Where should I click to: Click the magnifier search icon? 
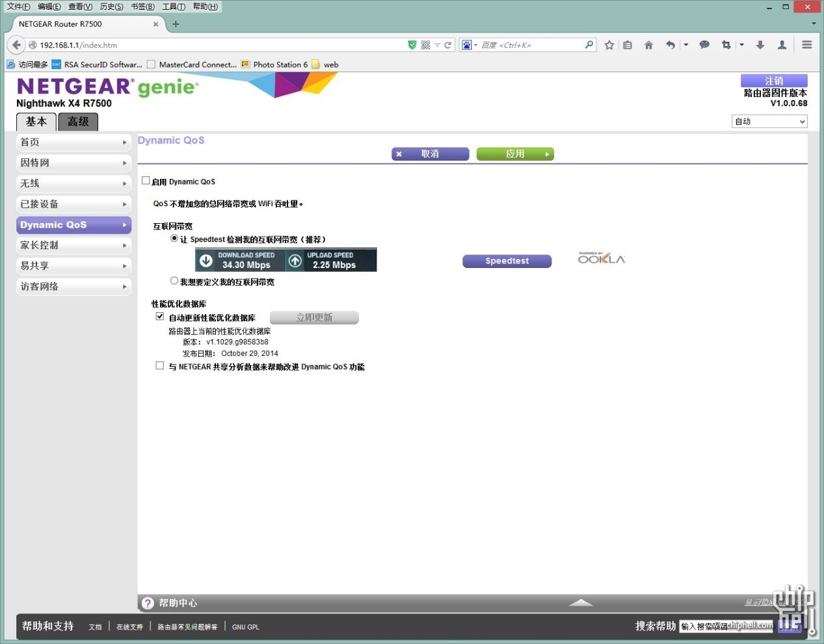589,44
